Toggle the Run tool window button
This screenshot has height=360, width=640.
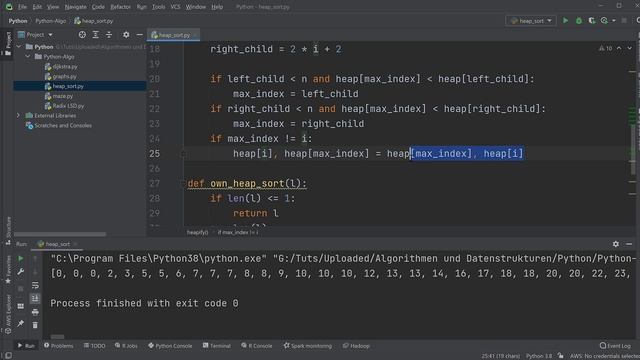[x=26, y=346]
